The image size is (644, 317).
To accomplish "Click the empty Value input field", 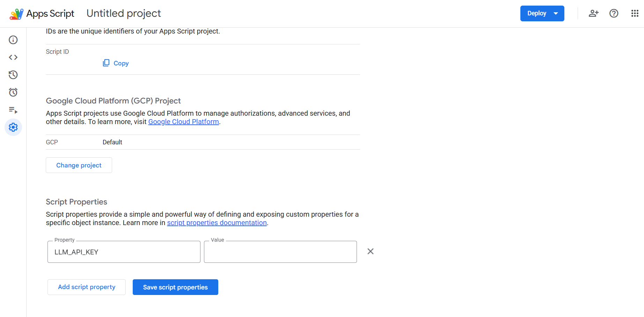I will tap(280, 252).
